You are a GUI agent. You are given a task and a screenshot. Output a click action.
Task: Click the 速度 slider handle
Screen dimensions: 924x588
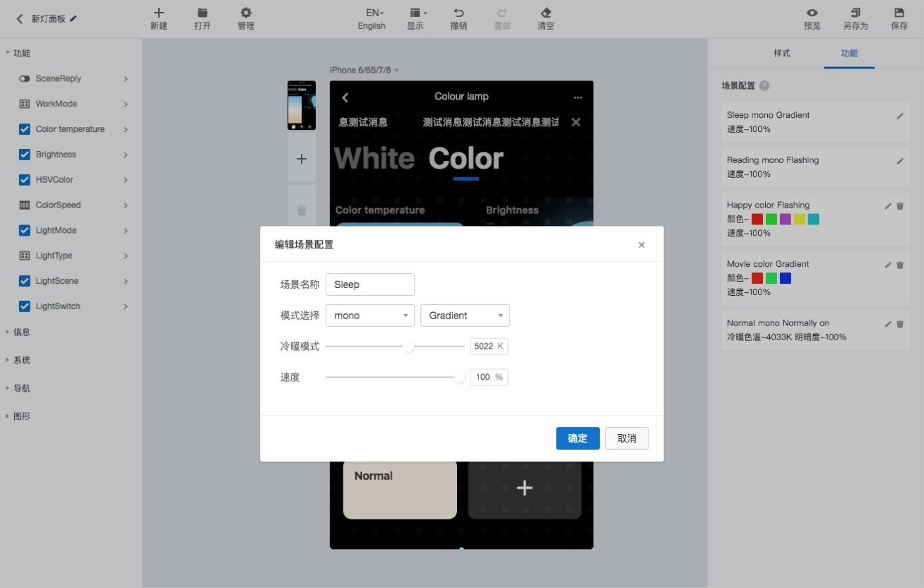(x=460, y=378)
